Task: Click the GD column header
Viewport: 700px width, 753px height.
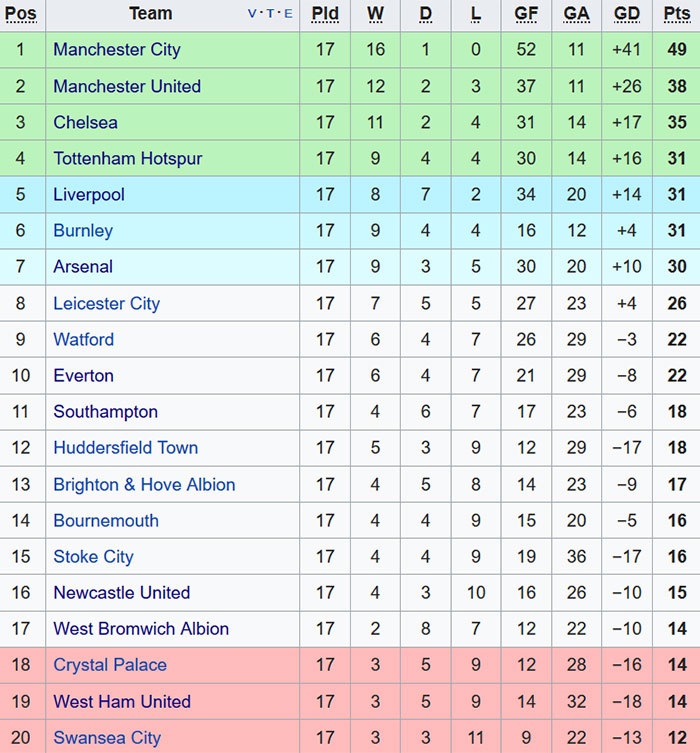Action: click(627, 14)
